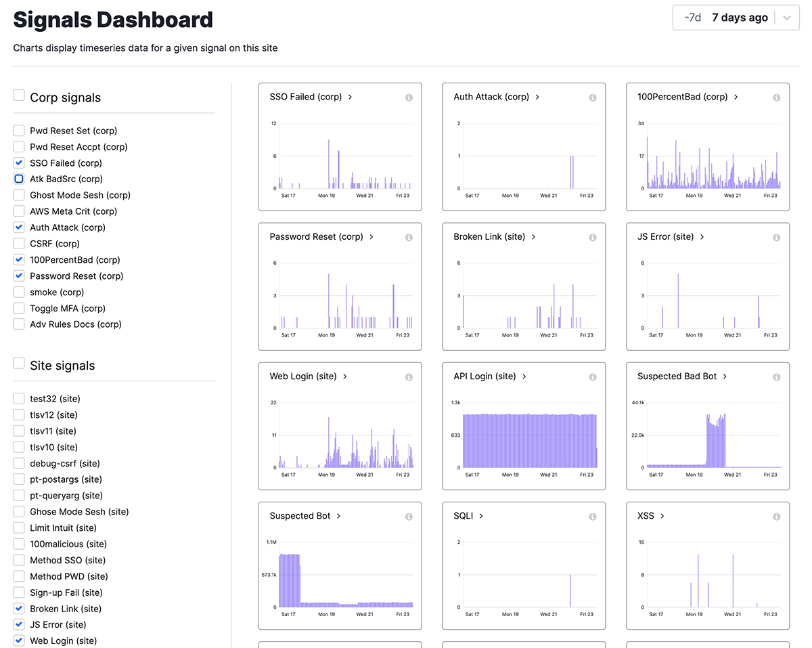812x648 pixels.
Task: Open info icon on Broken Link card
Action: (x=593, y=238)
